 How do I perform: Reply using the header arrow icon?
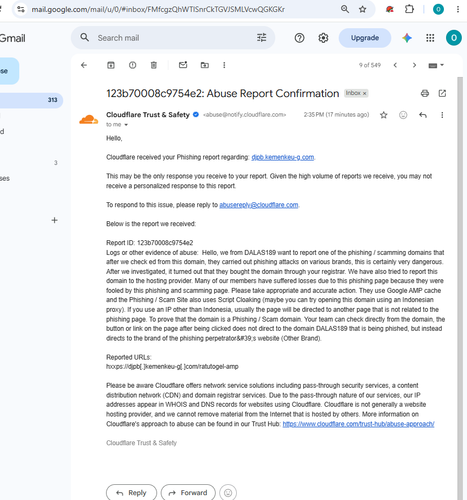click(x=423, y=115)
